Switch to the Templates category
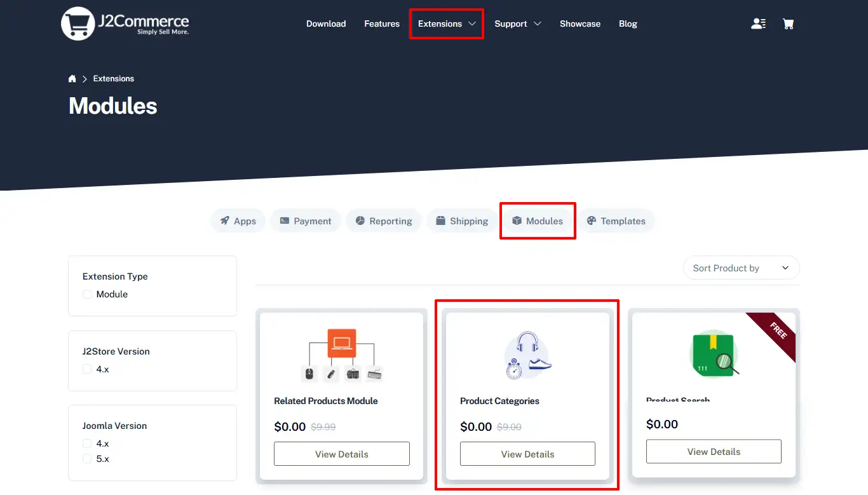 point(616,221)
